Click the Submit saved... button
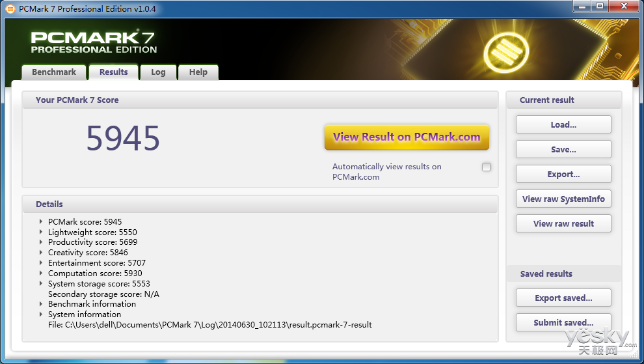The image size is (644, 364). click(563, 322)
